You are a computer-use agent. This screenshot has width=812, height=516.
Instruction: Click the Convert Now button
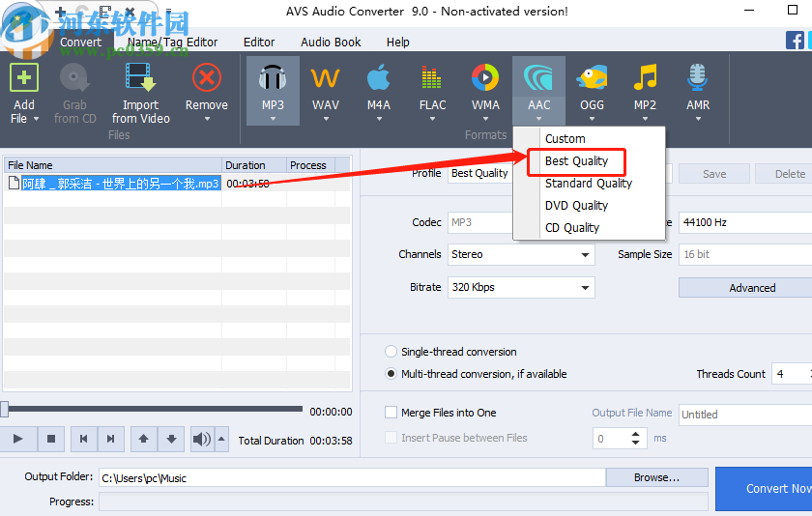point(764,489)
